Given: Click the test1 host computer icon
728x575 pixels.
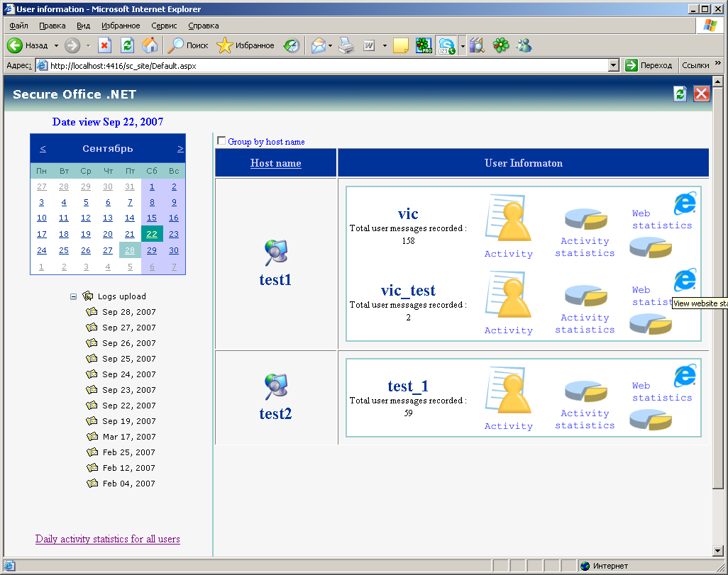Looking at the screenshot, I should 275,253.
